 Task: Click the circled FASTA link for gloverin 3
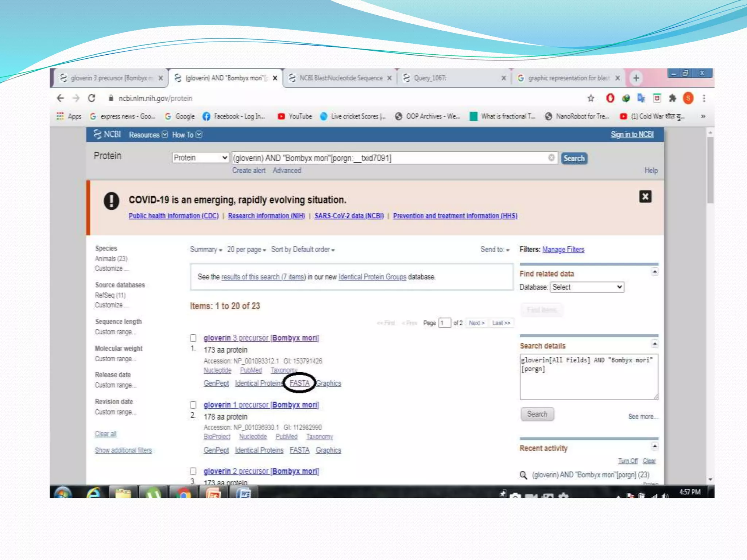click(299, 383)
